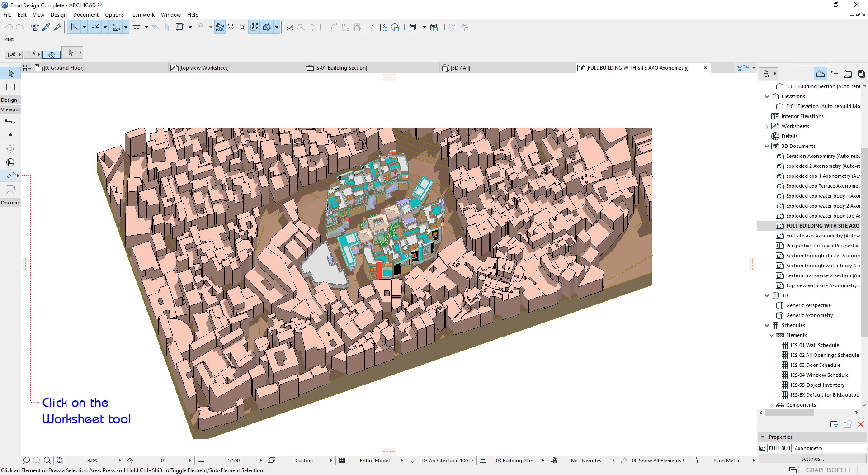Screen dimensions: 868x475
Task: Switch Navigator to Layout Book
Action: coord(848,74)
